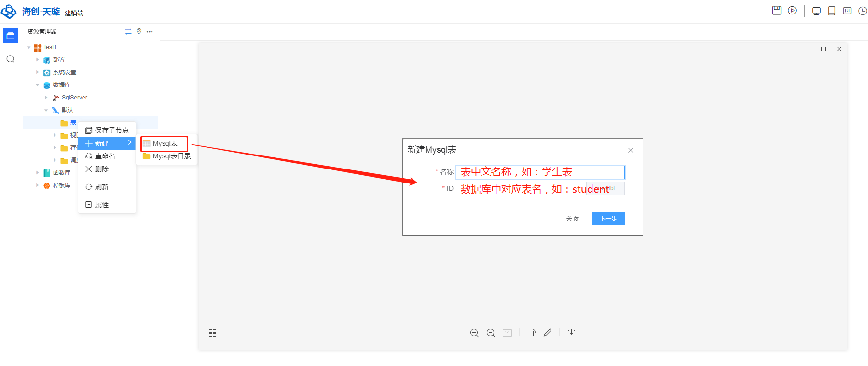Screen dimensions: 868x366
Task: Open the grid thumbnails icon in viewer
Action: pyautogui.click(x=212, y=333)
